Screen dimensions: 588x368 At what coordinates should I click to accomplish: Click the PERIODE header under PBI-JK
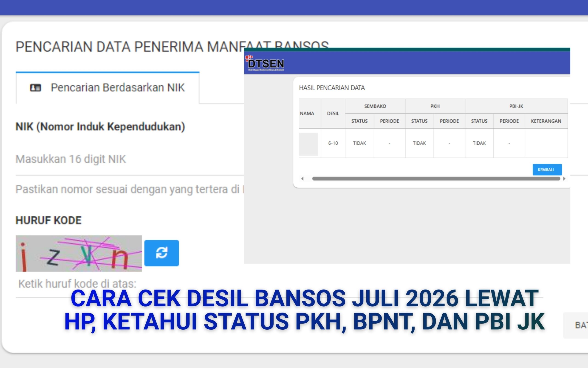tap(509, 121)
